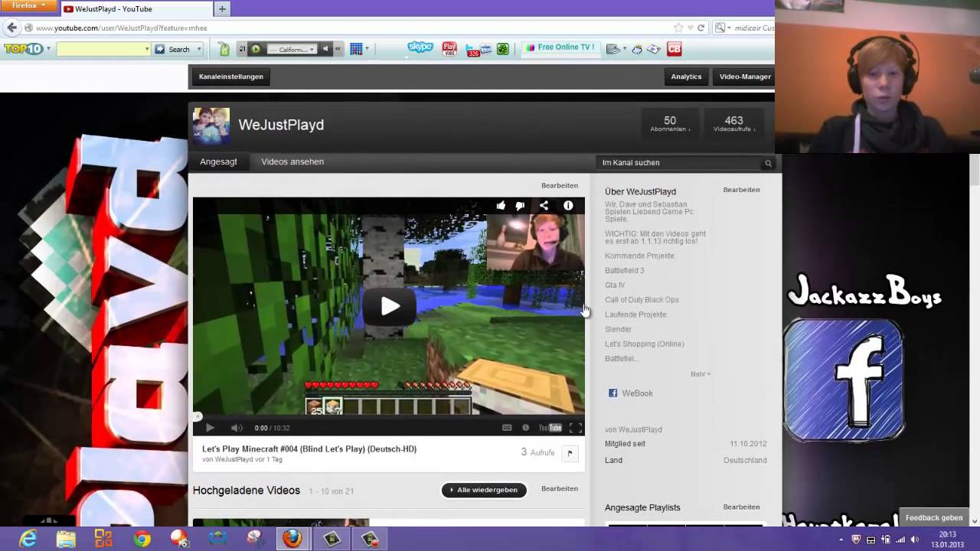Screen dimensions: 980x551
Task: Select the WeJustPlayd - YouTube browser tab
Action: click(136, 9)
